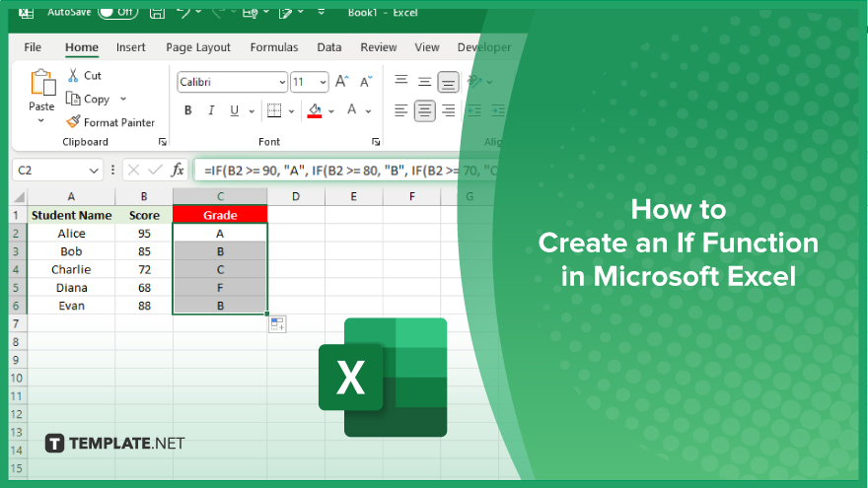Click the Undo arrow
The width and height of the screenshot is (868, 488).
(183, 12)
